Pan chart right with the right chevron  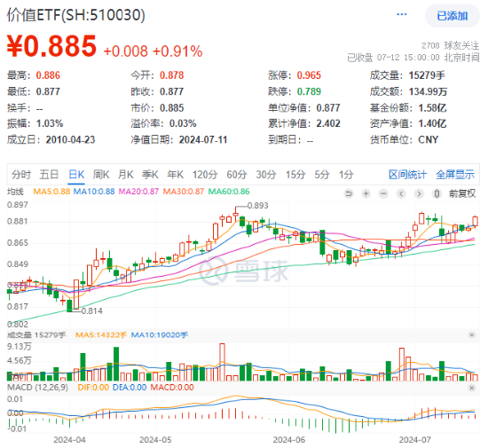pos(419,193)
